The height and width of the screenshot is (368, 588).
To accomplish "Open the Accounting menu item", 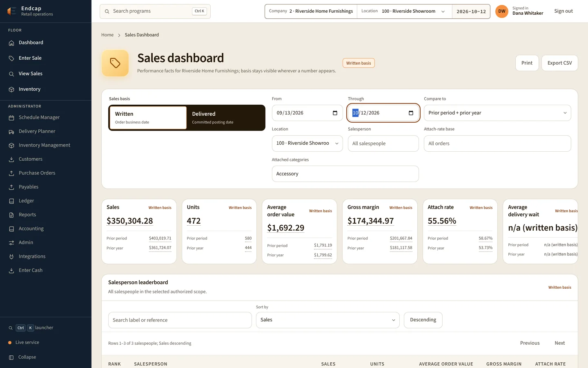I will tap(46, 229).
